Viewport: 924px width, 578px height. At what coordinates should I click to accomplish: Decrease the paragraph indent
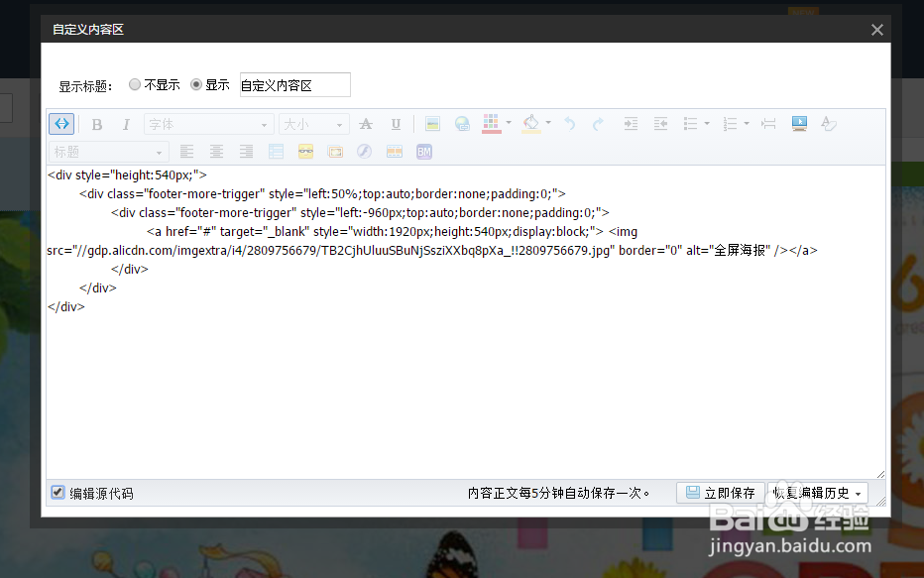[660, 124]
